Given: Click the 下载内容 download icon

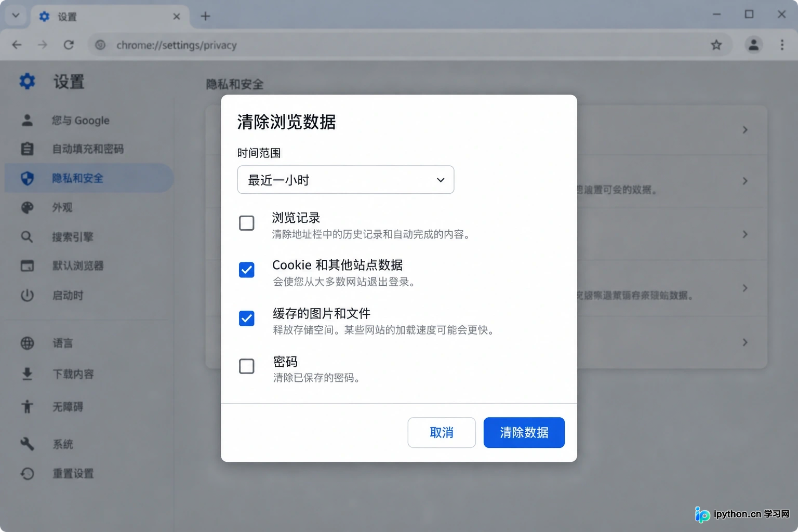Looking at the screenshot, I should [x=27, y=374].
